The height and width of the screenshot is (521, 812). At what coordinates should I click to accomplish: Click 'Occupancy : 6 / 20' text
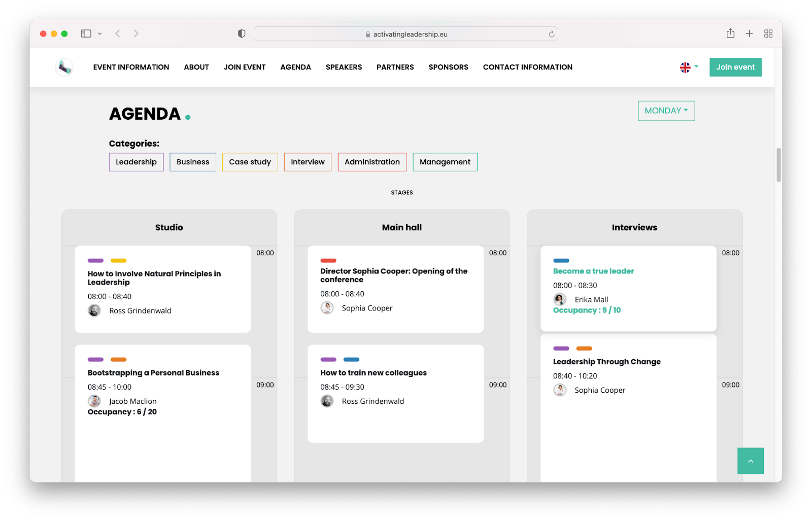click(x=122, y=412)
